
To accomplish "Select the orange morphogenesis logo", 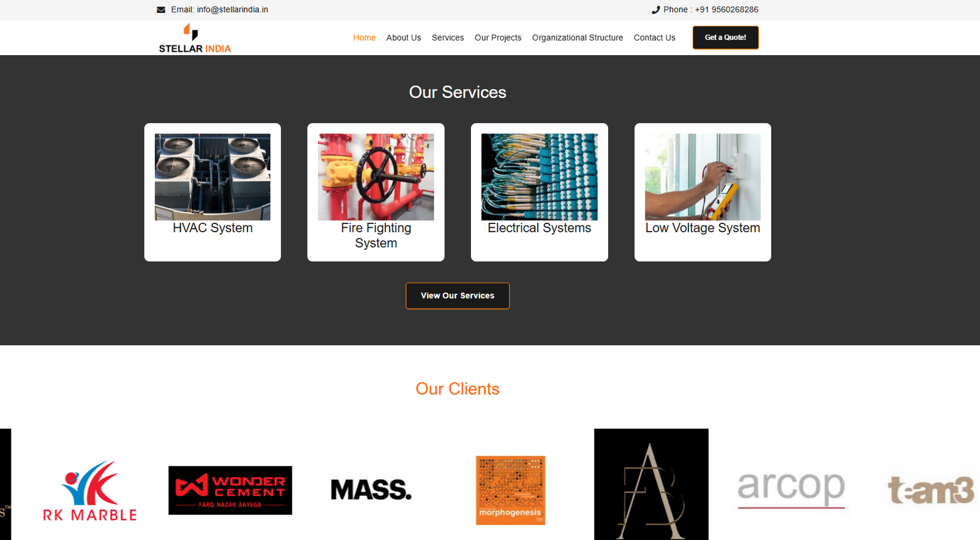I will click(x=511, y=490).
